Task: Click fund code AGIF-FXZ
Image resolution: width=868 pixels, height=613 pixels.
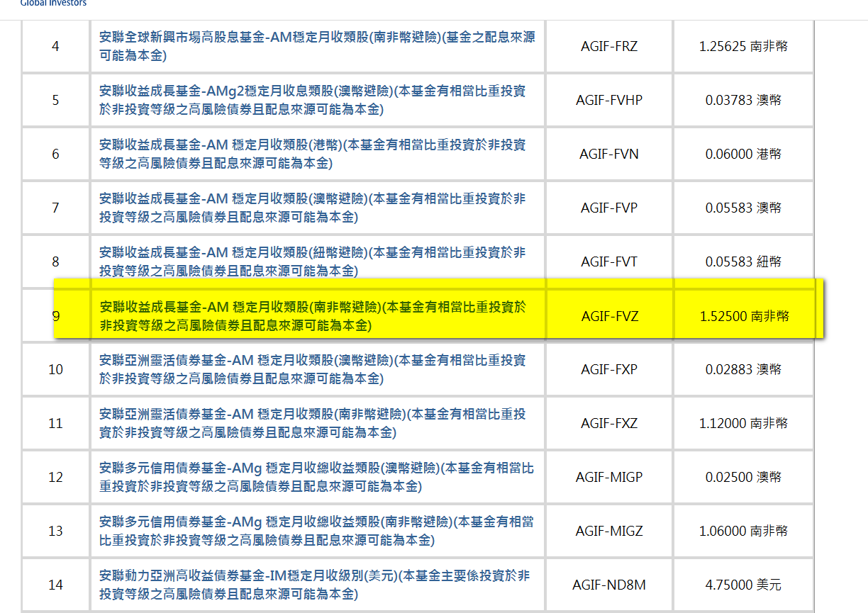Action: click(608, 423)
